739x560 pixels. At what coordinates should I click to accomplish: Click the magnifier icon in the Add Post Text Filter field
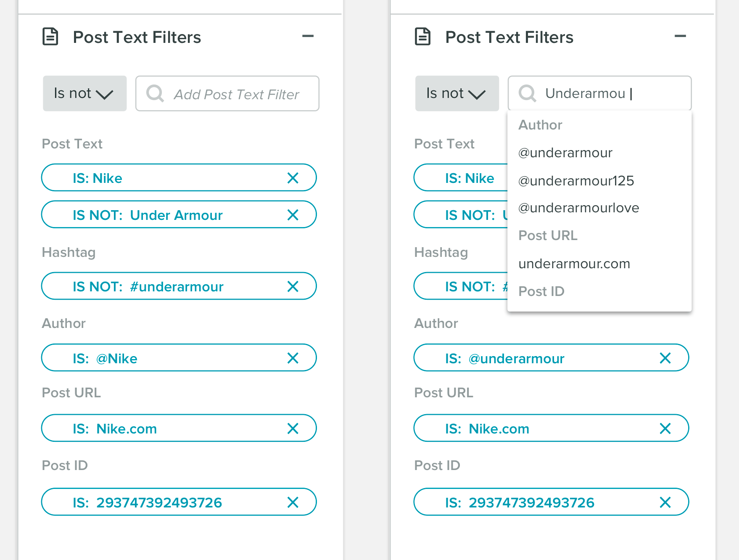(x=155, y=93)
